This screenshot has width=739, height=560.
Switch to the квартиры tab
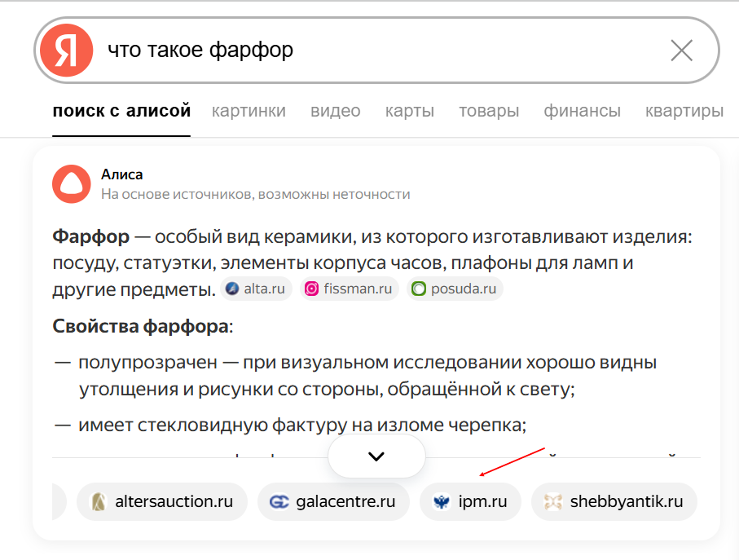684,111
